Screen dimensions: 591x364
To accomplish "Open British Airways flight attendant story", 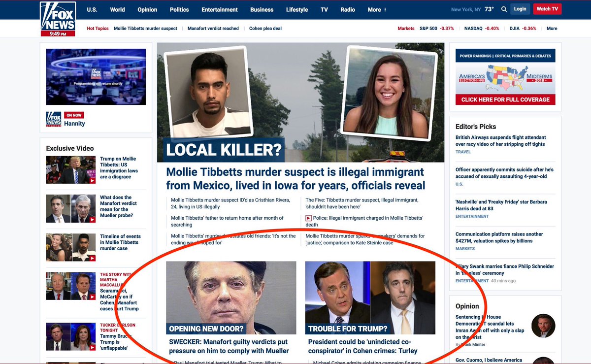I will pyautogui.click(x=500, y=141).
